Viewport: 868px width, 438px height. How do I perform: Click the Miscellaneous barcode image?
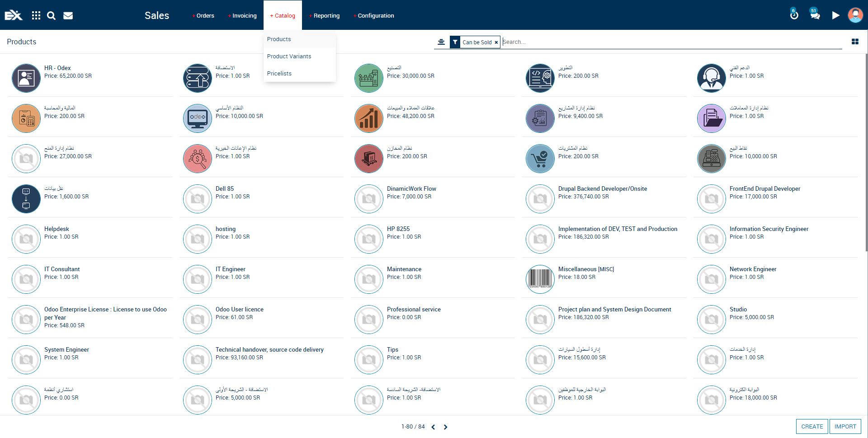[x=540, y=279]
